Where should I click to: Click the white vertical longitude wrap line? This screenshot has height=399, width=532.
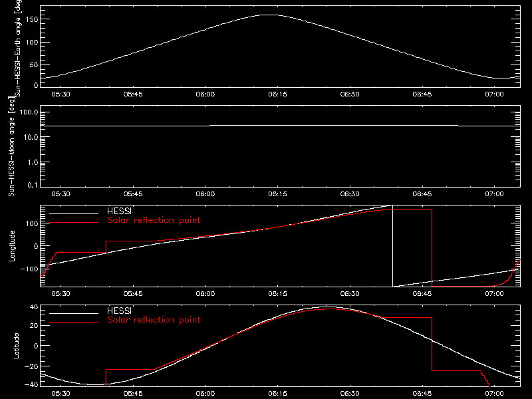tap(392, 246)
